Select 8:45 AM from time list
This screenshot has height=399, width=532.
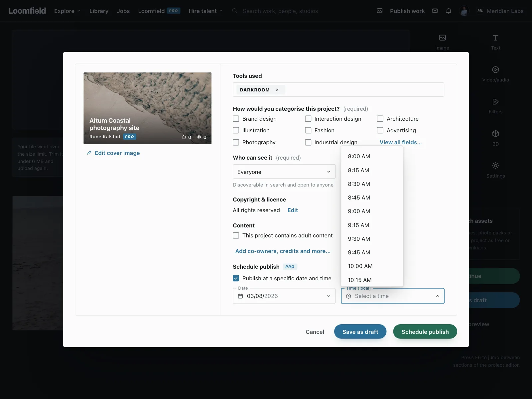click(x=372, y=198)
